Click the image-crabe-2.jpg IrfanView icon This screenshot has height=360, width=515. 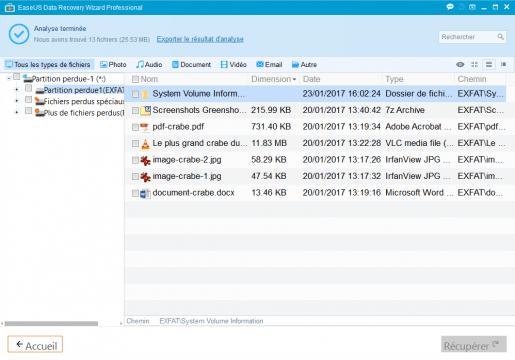[145, 160]
